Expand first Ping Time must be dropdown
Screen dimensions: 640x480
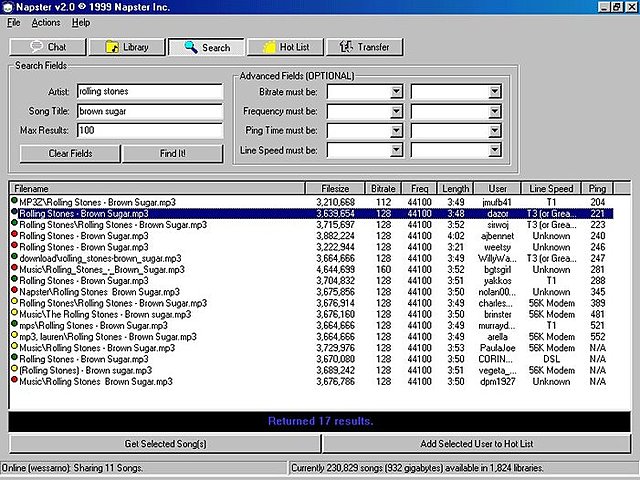pos(396,131)
